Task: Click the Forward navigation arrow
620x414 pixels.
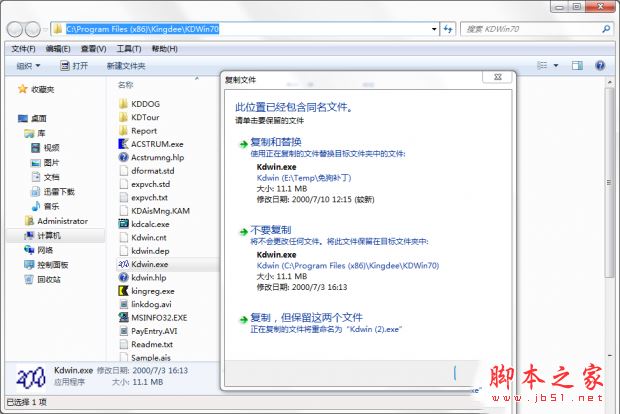Action: [x=33, y=29]
